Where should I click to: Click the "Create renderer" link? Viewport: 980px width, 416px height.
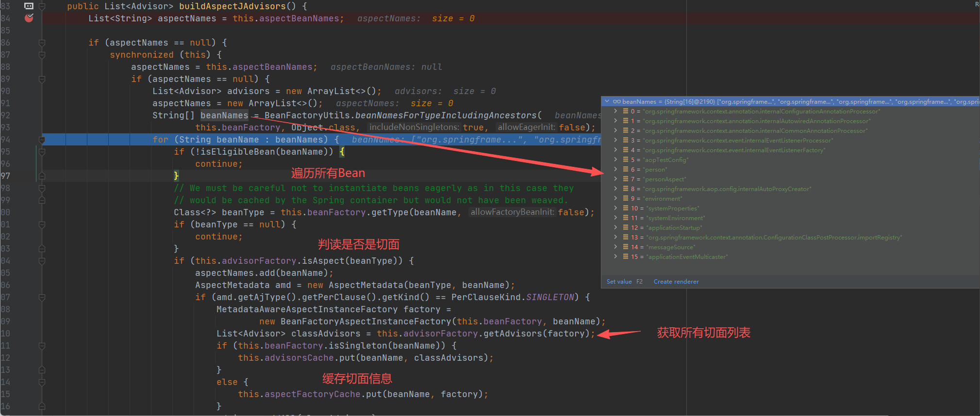(676, 282)
